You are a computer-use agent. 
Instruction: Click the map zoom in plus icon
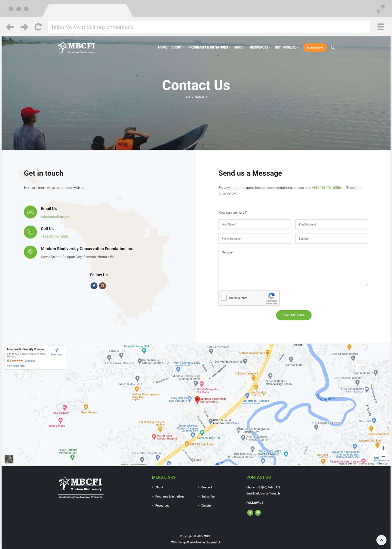coord(383,448)
